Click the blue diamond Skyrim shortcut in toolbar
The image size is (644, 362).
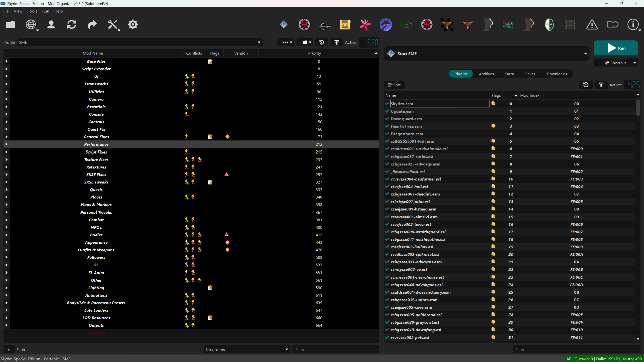coord(284,24)
